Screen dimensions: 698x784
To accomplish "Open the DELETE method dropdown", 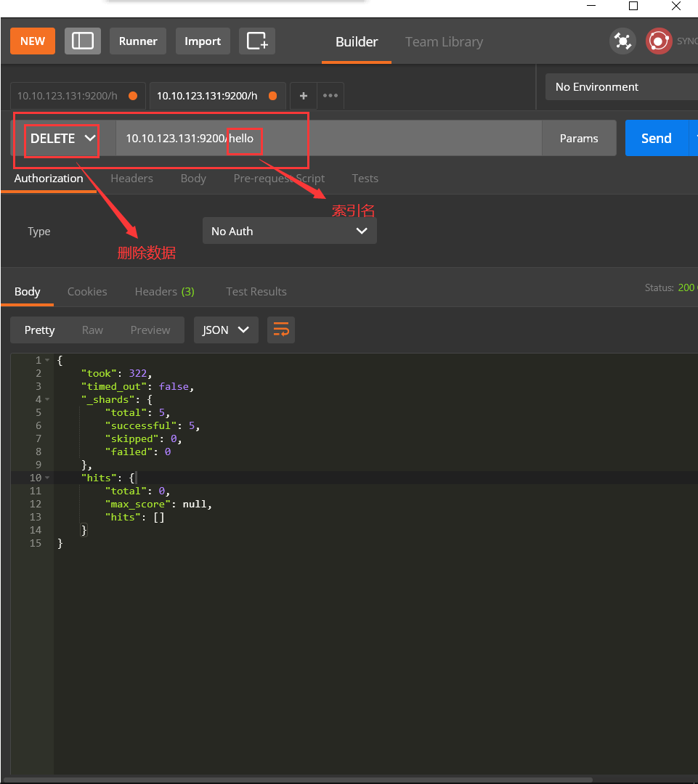I will click(62, 139).
